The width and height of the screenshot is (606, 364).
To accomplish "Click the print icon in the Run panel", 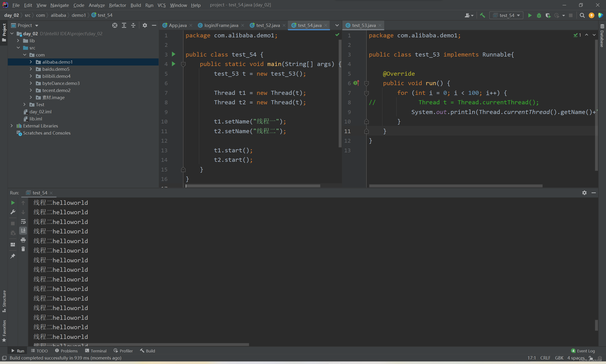I will coord(23,240).
